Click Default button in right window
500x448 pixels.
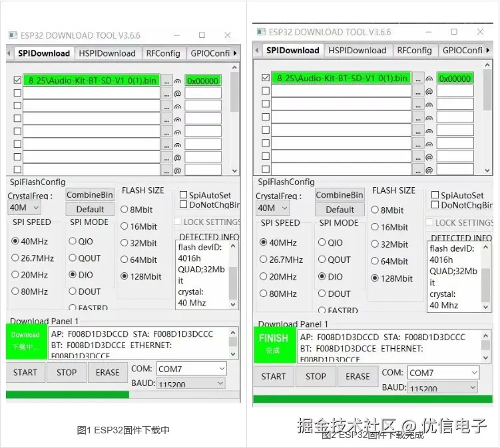[x=340, y=210]
